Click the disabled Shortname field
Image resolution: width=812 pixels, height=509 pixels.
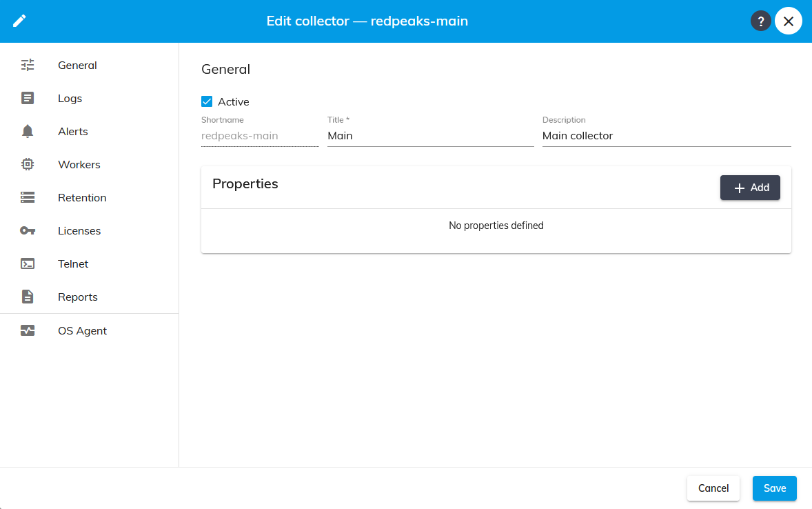point(260,136)
